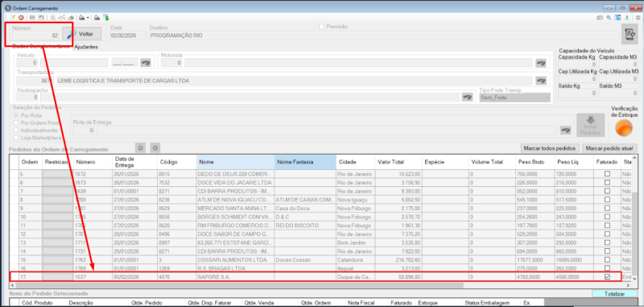Viewport: 644px width, 307px height.
Task: Toggle Faturado checkbox for R.S. BRAGAS row
Action: [x=607, y=268]
